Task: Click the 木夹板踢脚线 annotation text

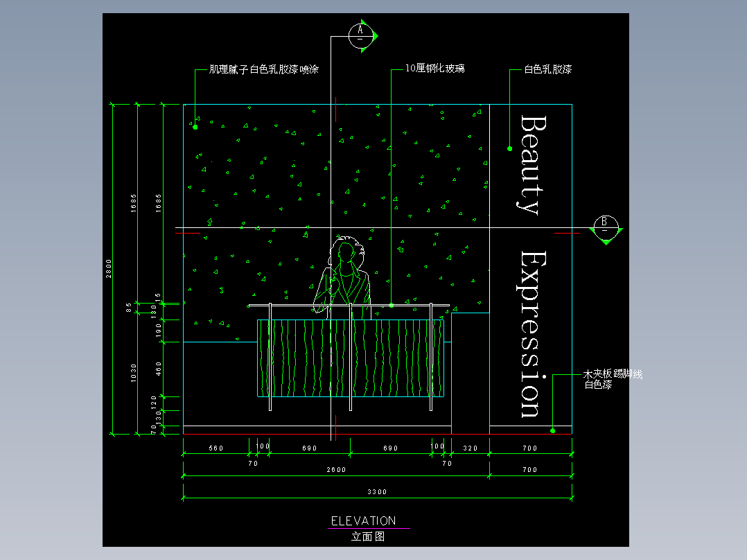Action: [613, 374]
